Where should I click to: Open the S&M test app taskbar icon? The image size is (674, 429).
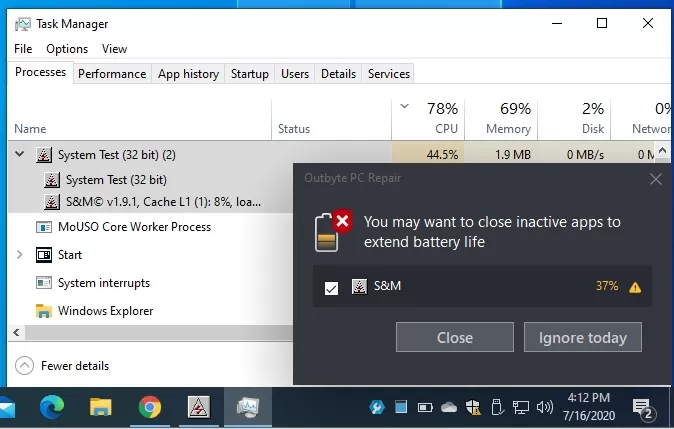pyautogui.click(x=199, y=407)
